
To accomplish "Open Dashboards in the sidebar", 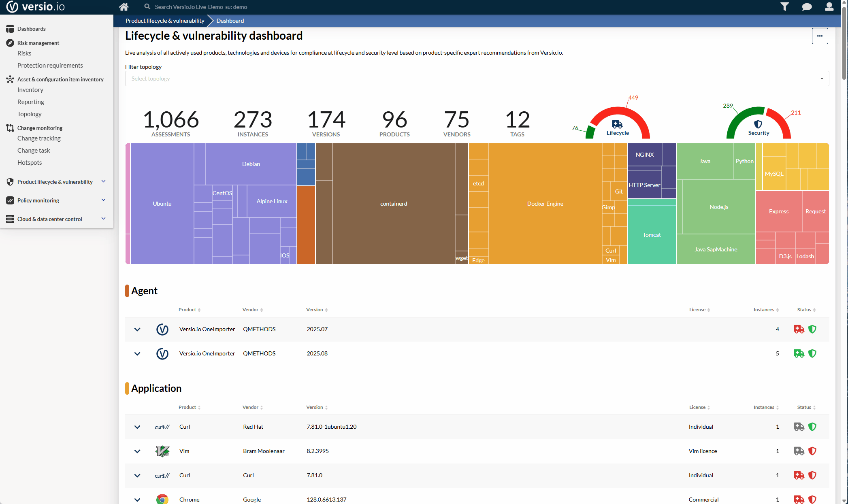I will pos(31,29).
